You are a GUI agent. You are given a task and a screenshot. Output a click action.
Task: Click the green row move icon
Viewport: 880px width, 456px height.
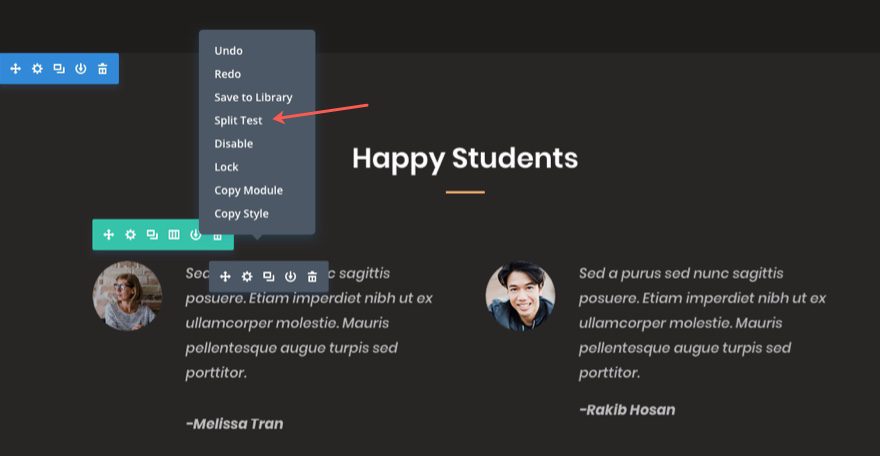click(x=109, y=234)
